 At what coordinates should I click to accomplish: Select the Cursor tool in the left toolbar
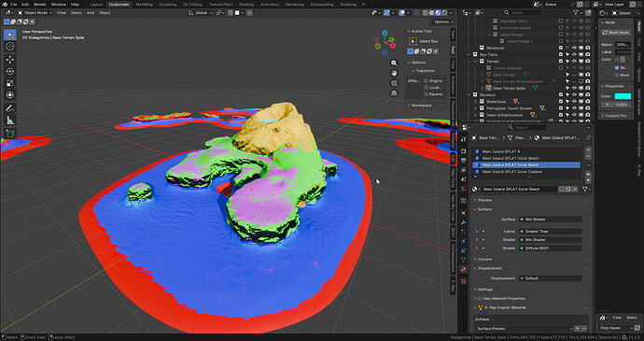coord(10,46)
